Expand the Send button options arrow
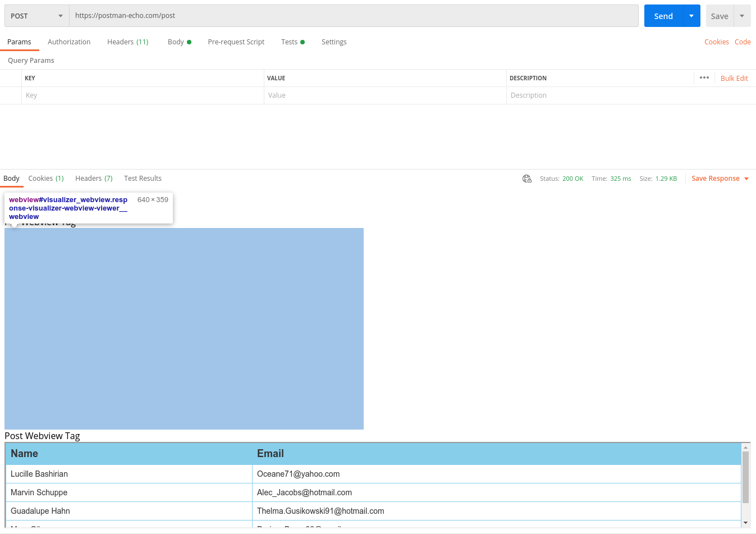This screenshot has width=756, height=534. click(691, 16)
